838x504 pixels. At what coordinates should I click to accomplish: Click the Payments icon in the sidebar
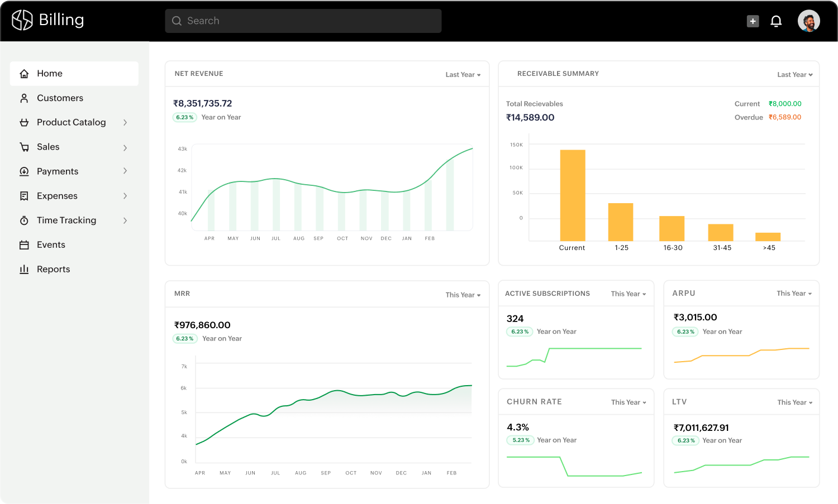pos(24,171)
